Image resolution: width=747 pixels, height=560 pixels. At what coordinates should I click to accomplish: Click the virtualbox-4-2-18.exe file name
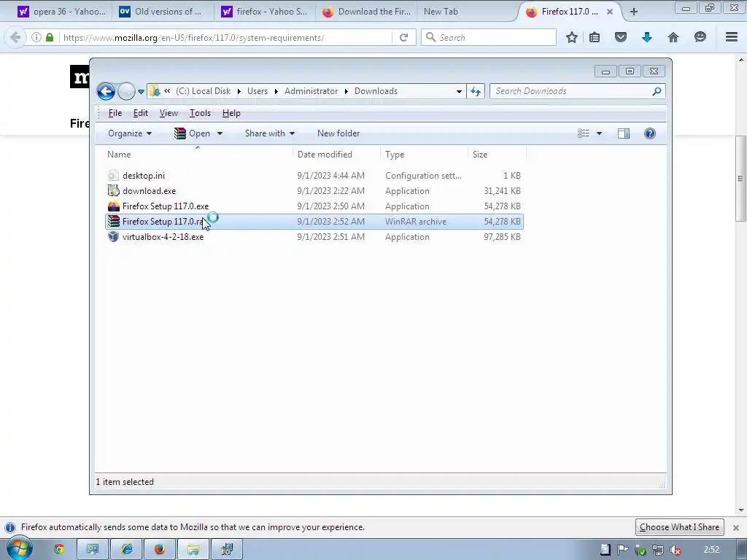pyautogui.click(x=163, y=237)
